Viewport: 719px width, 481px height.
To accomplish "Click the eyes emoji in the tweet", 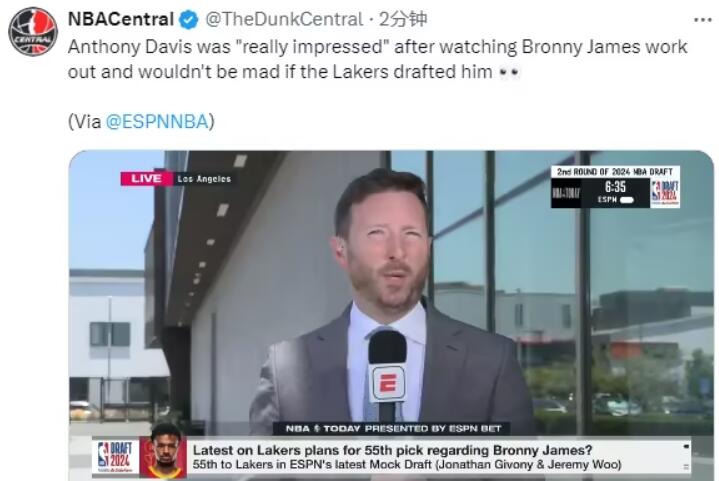I will pyautogui.click(x=509, y=72).
